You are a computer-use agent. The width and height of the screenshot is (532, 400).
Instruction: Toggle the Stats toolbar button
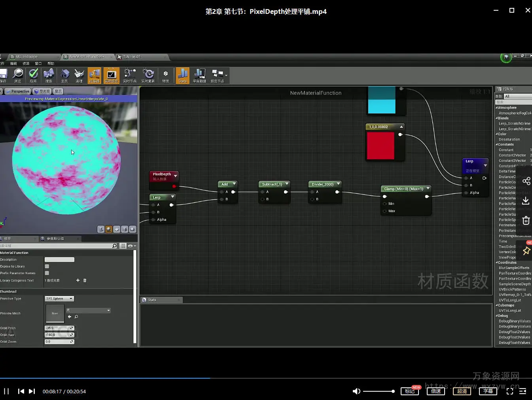coord(182,75)
